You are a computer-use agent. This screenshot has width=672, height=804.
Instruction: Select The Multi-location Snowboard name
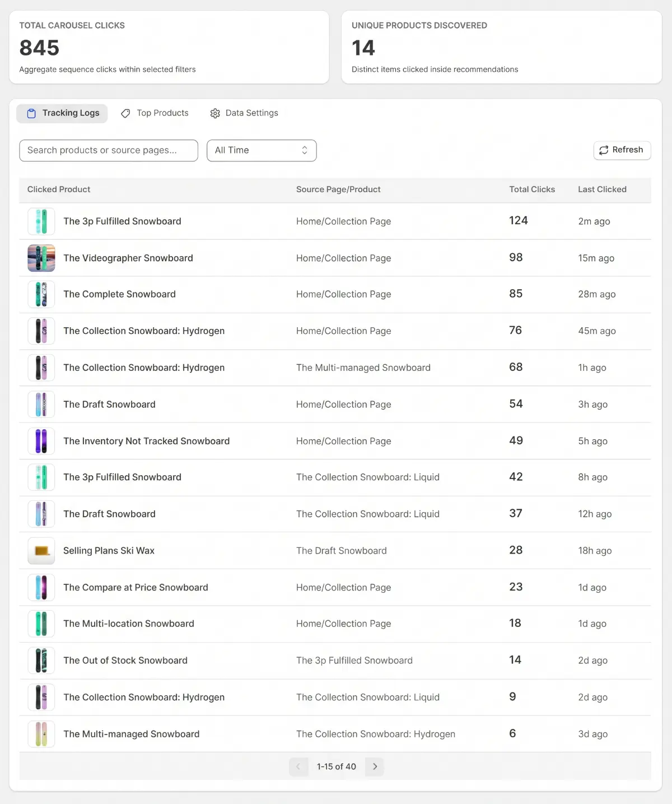129,624
